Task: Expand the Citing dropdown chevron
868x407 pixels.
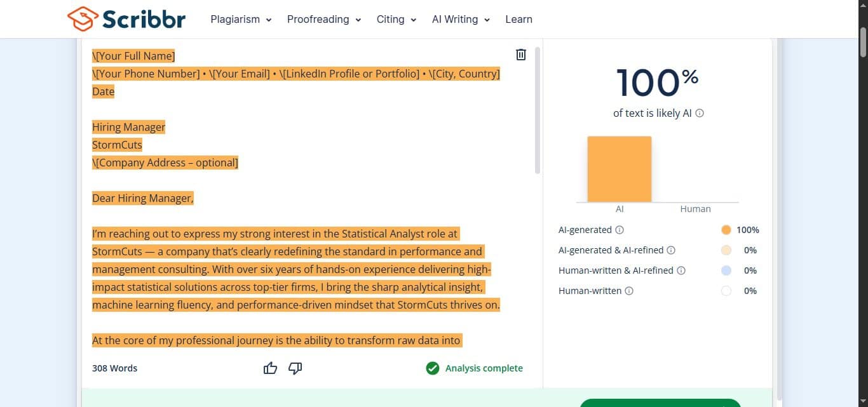Action: (414, 20)
